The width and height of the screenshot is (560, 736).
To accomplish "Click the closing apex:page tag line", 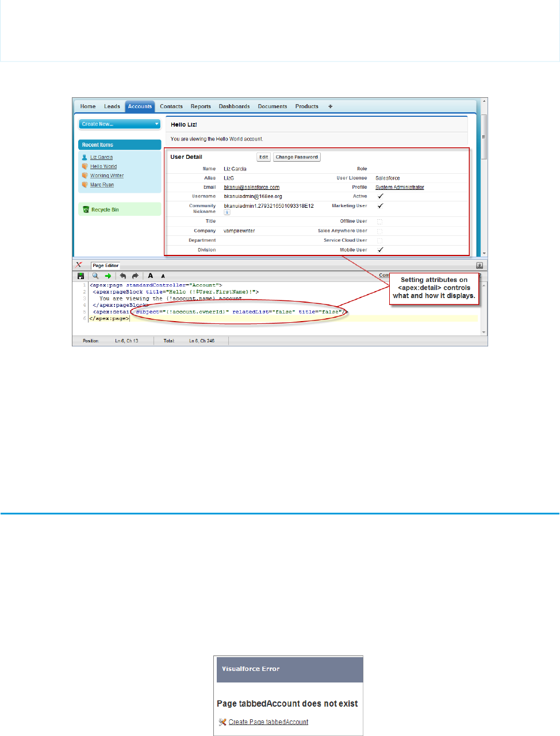I will [x=110, y=318].
